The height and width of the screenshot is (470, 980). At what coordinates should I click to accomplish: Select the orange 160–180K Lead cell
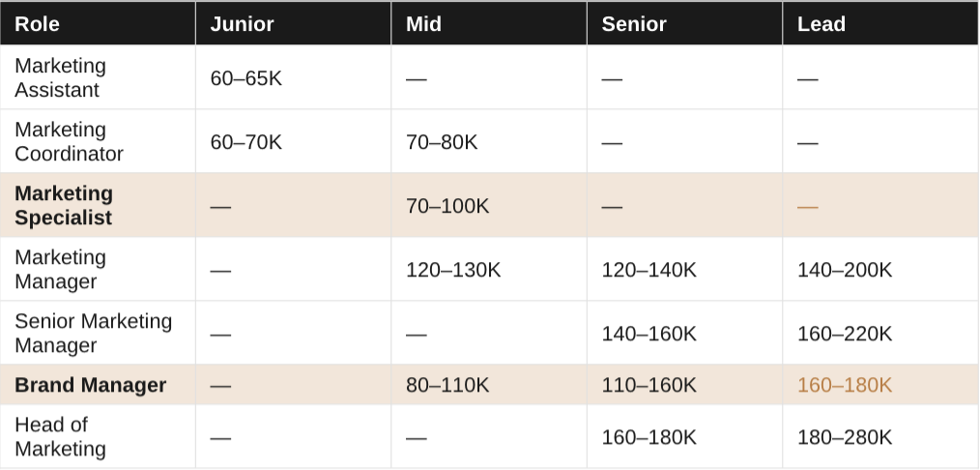click(880, 384)
